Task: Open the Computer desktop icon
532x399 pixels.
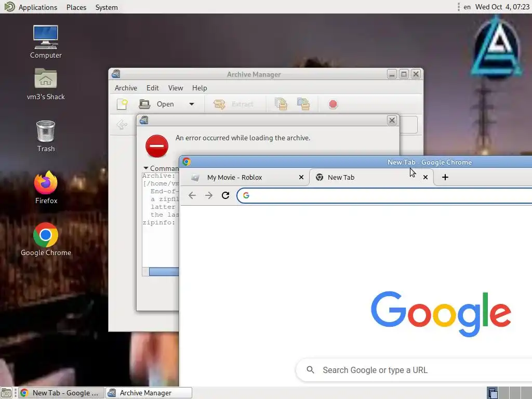Action: [46, 42]
